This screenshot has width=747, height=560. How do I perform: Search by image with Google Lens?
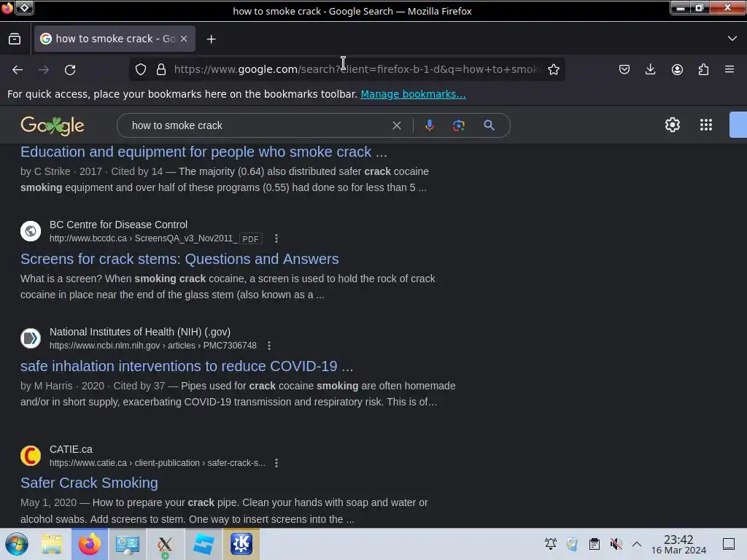tap(458, 125)
